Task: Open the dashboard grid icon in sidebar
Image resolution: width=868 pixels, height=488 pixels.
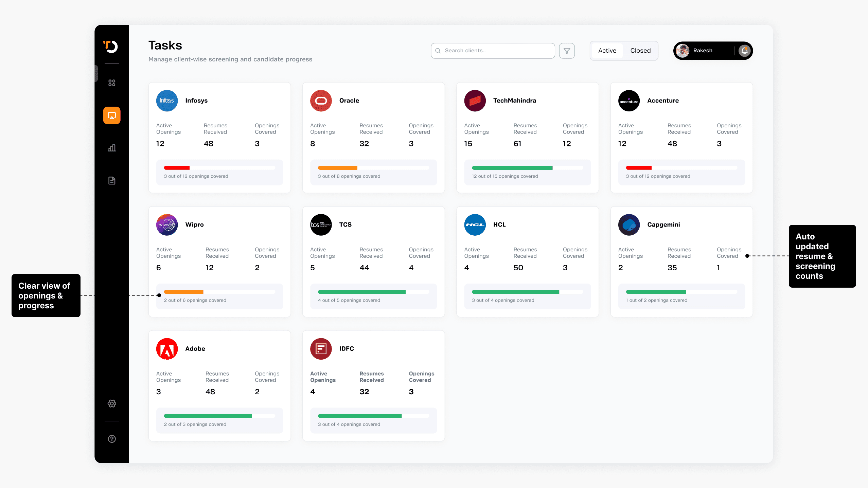Action: (x=112, y=83)
